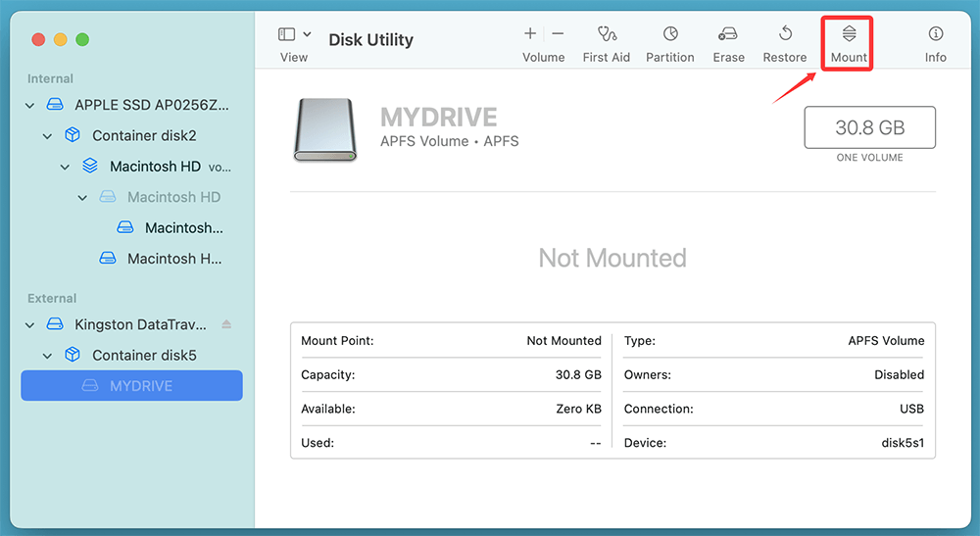The width and height of the screenshot is (980, 536).
Task: Remove a volume with the minus icon
Action: (559, 33)
